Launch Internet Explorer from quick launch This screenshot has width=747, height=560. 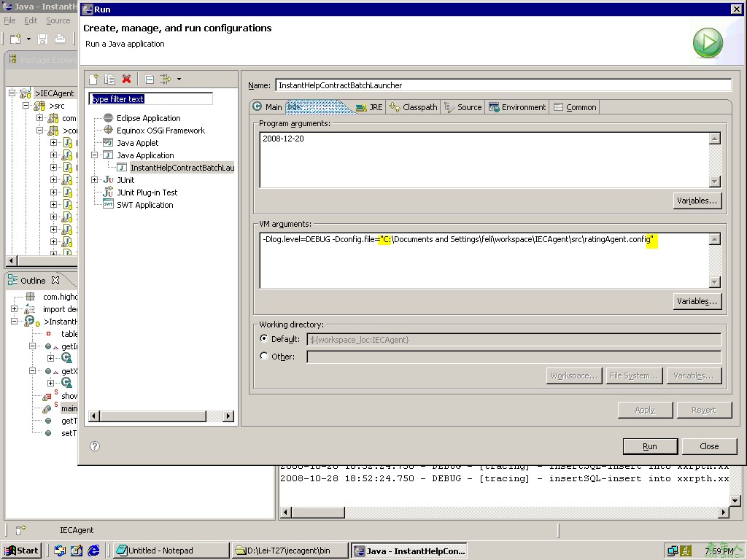tap(94, 551)
